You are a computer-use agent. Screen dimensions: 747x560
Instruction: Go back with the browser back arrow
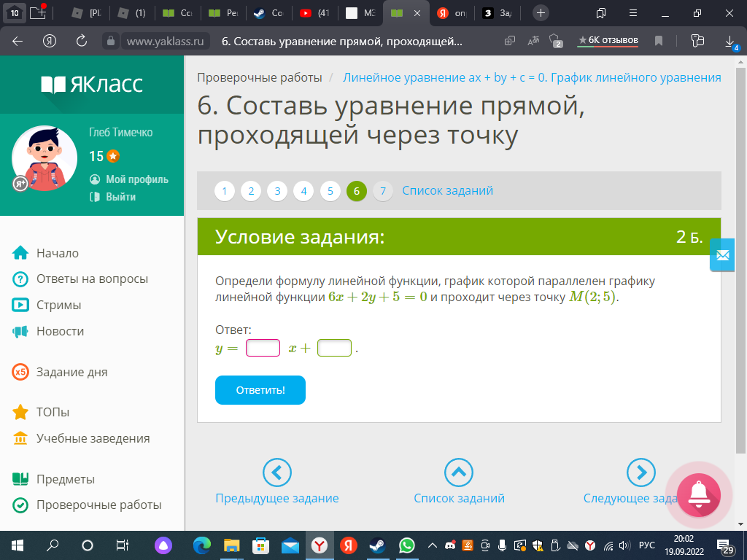(18, 42)
